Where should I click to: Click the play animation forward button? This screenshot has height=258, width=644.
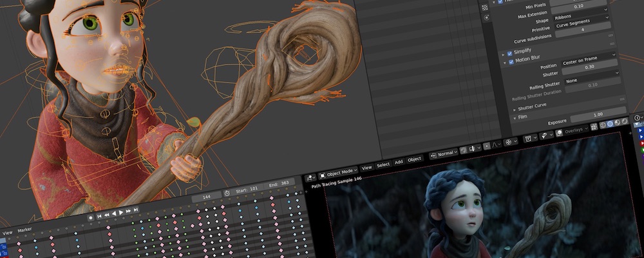point(121,212)
